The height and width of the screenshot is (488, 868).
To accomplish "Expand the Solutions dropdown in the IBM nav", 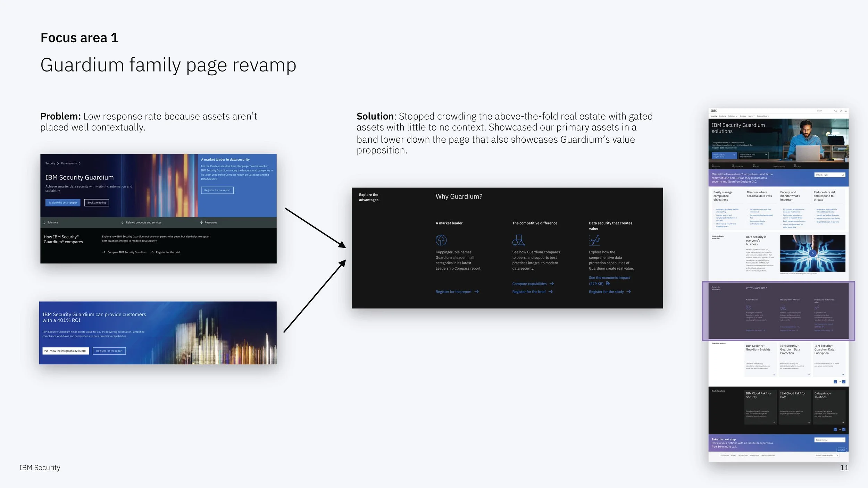I will click(x=732, y=116).
